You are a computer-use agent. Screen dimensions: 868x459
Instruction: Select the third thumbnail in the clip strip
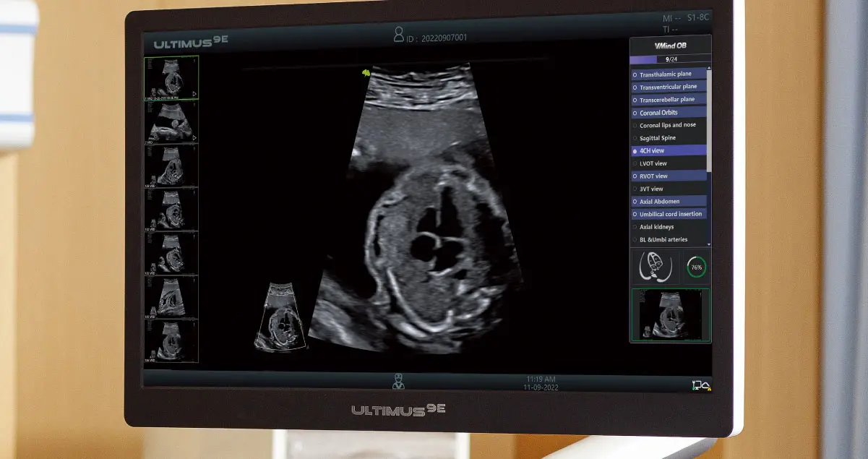tap(171, 166)
